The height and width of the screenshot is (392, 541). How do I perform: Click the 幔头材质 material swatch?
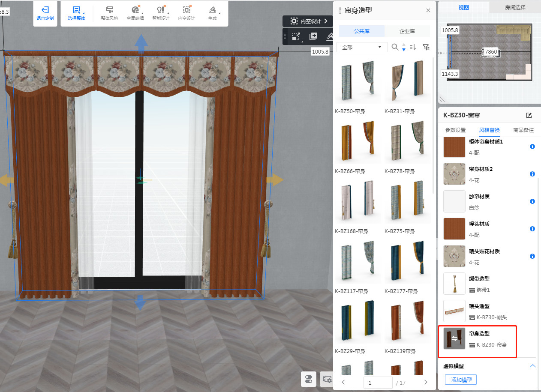tap(454, 229)
